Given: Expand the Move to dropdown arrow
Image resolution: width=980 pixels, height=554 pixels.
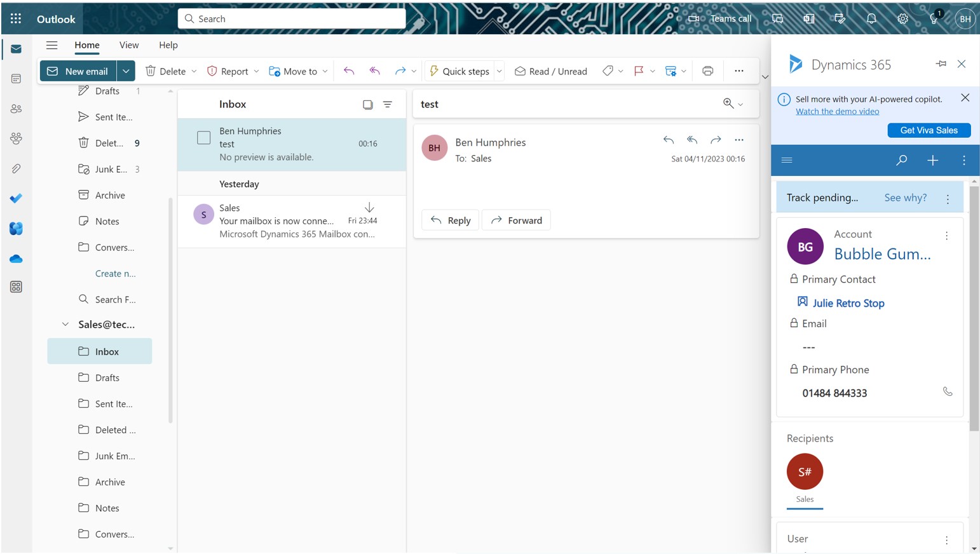Looking at the screenshot, I should pos(325,71).
